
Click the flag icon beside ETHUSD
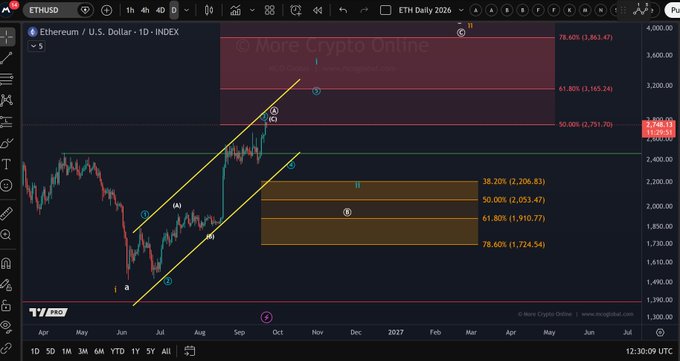pyautogui.click(x=85, y=10)
